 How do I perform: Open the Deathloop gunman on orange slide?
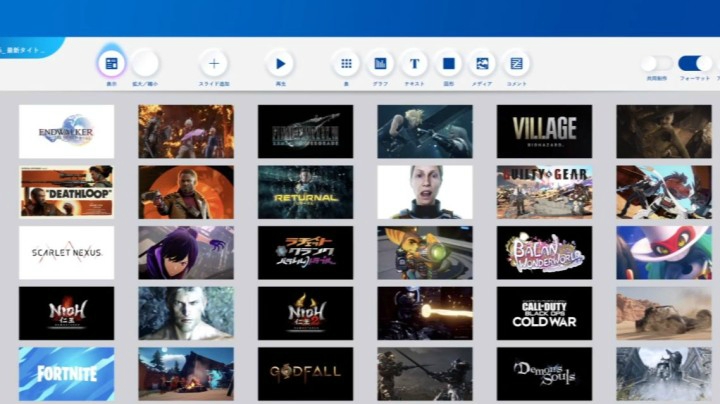point(186,192)
